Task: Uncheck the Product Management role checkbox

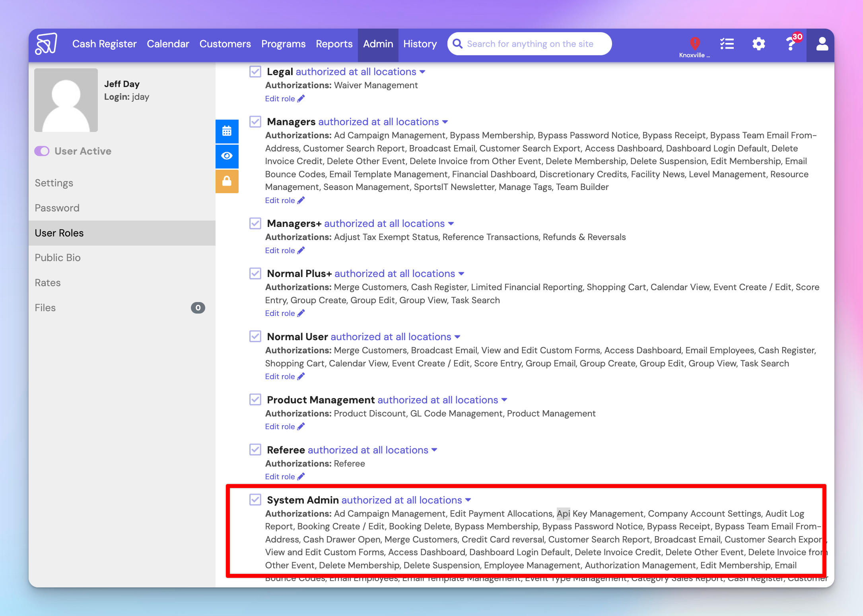Action: tap(255, 400)
